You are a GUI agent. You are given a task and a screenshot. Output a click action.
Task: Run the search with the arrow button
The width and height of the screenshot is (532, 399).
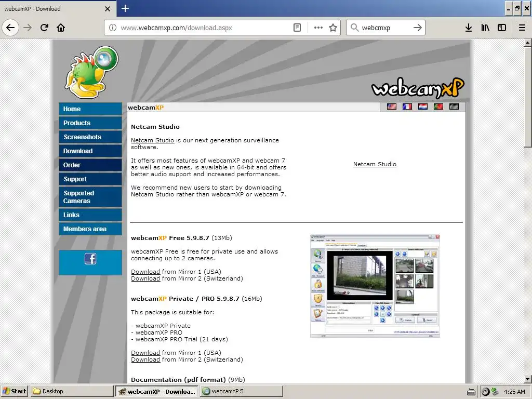click(418, 28)
